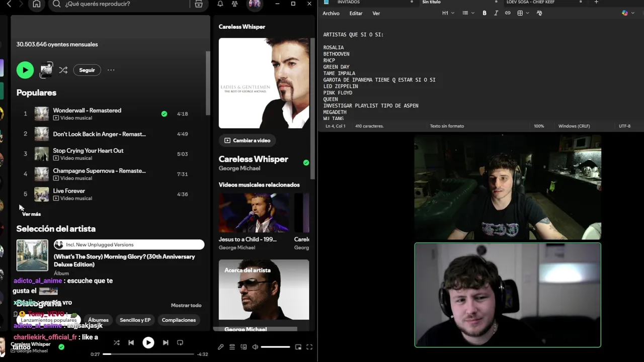Toggle italic formatting in Notepad
Image resolution: width=644 pixels, height=362 pixels.
[496, 13]
